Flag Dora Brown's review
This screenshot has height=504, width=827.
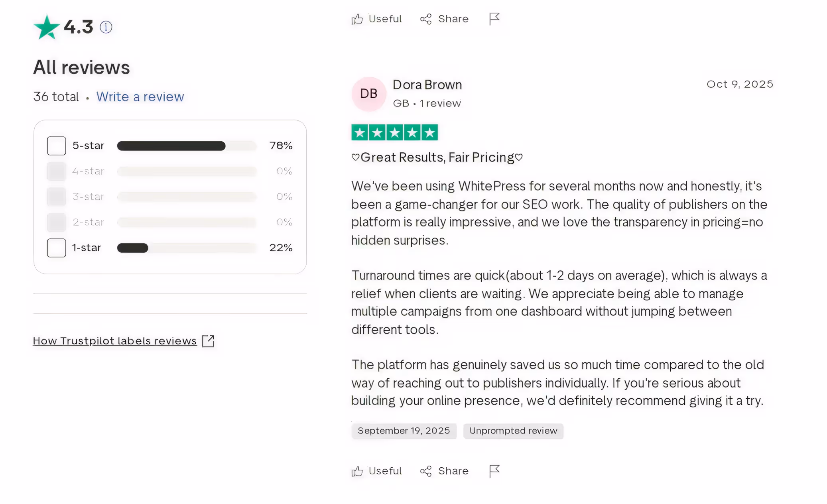(494, 471)
